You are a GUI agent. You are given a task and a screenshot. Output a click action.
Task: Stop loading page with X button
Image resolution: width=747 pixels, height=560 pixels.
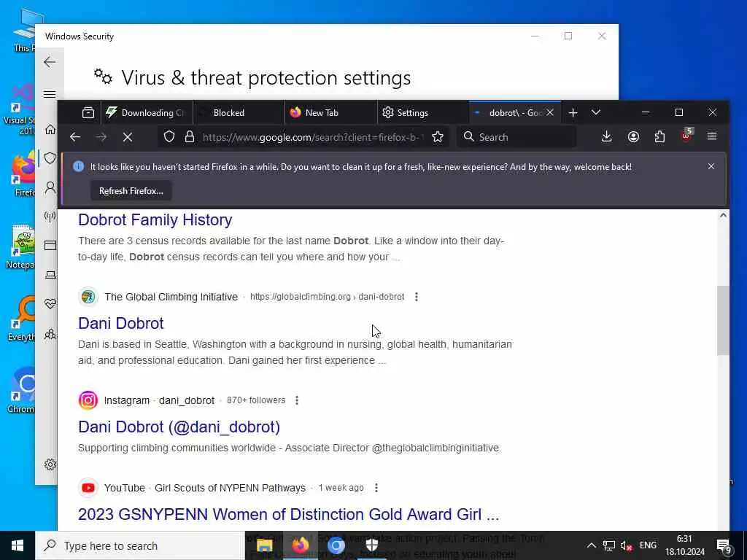[127, 137]
